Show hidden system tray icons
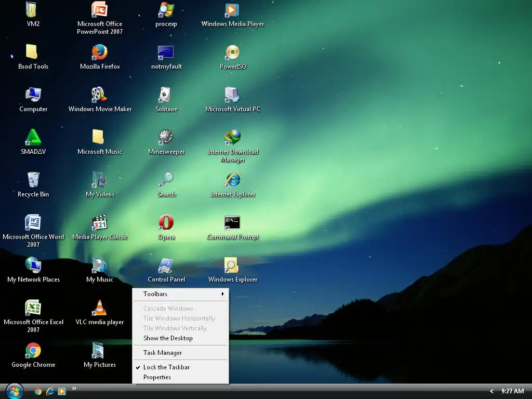Image resolution: width=532 pixels, height=399 pixels. (491, 391)
